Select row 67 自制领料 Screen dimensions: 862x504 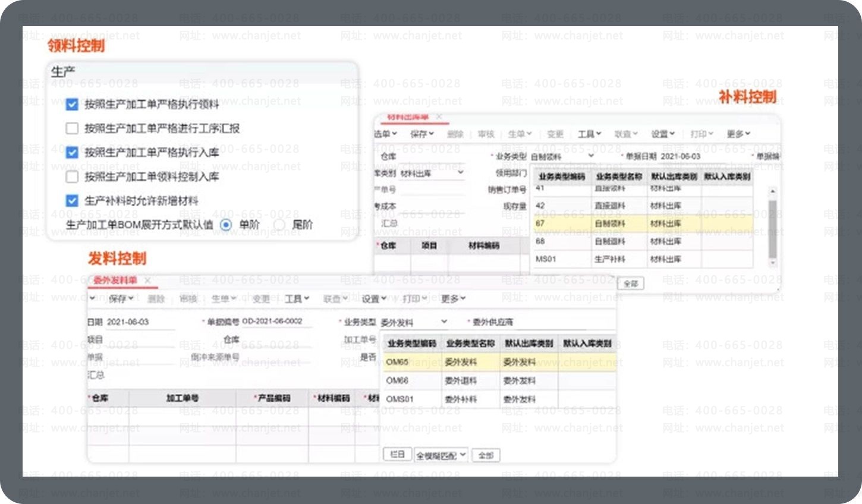pyautogui.click(x=643, y=223)
